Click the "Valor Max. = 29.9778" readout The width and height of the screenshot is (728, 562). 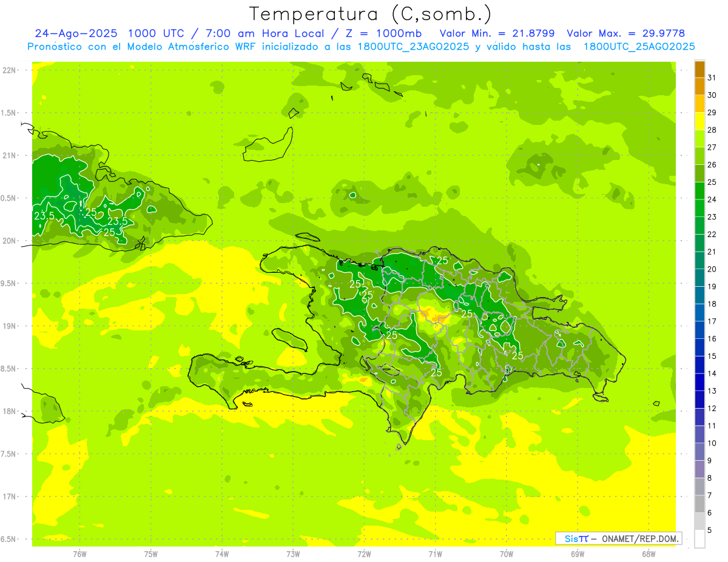click(x=625, y=33)
